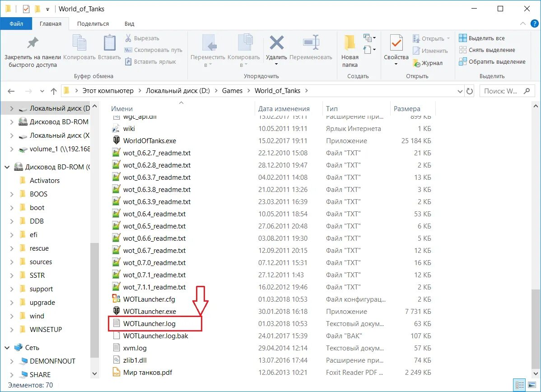
Task: Click Выделить все command
Action: point(482,38)
